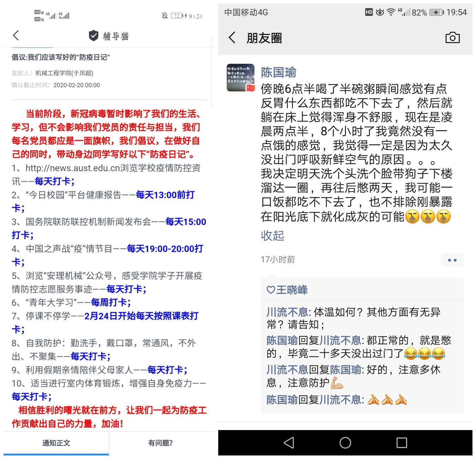Tap 川流不息 in the first comment
The width and height of the screenshot is (476, 459).
[x=287, y=312]
